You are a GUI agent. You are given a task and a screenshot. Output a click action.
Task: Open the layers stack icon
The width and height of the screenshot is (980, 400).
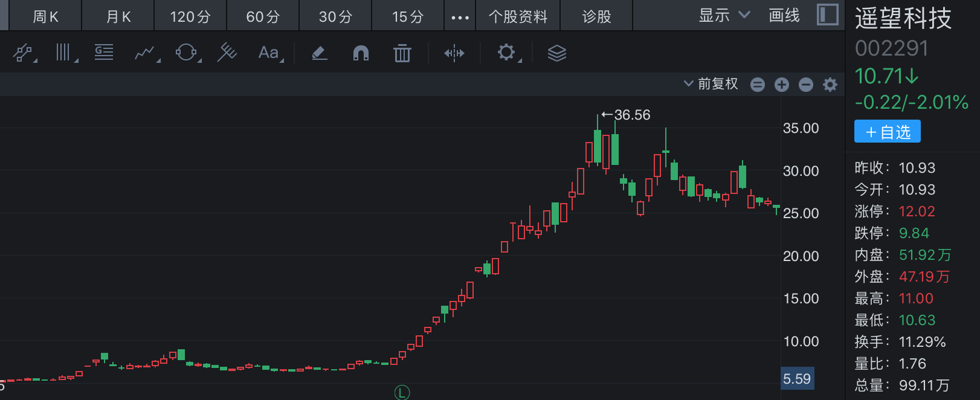pyautogui.click(x=556, y=53)
